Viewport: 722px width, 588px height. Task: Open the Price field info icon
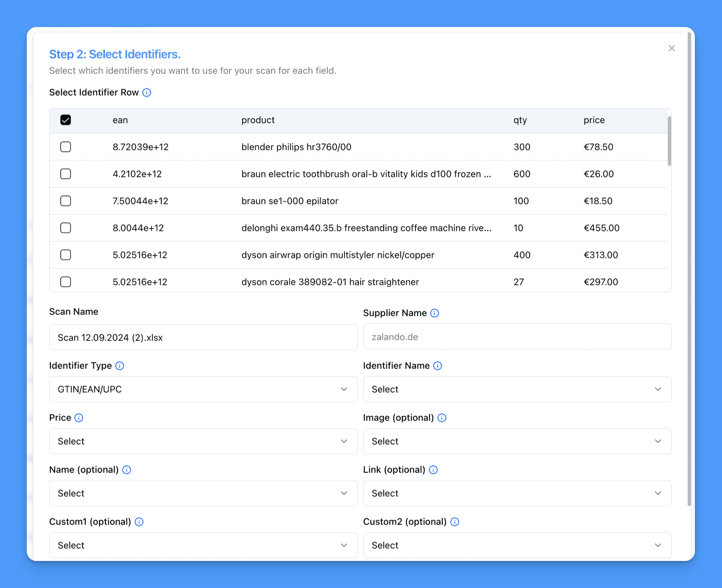[79, 418]
